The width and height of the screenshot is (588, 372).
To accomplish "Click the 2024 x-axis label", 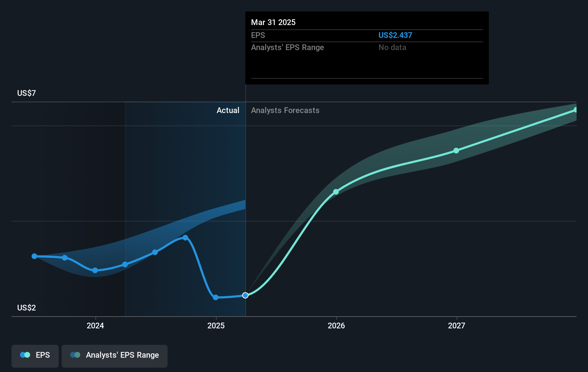I will click(x=95, y=325).
